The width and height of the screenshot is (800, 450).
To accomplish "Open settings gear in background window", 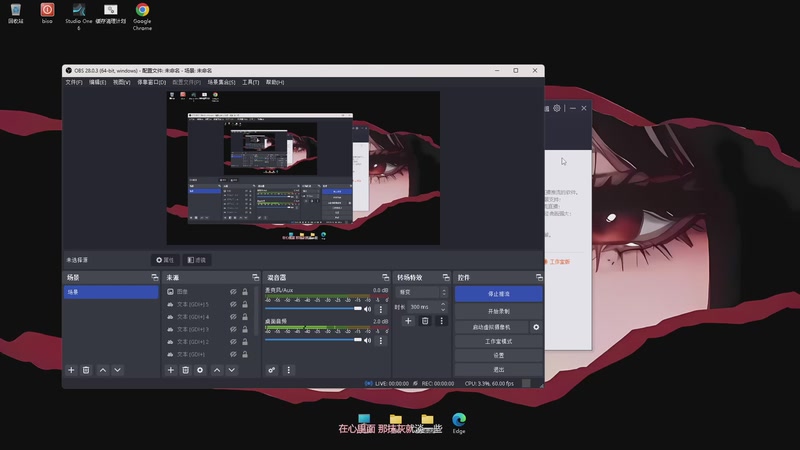I will click(x=557, y=108).
